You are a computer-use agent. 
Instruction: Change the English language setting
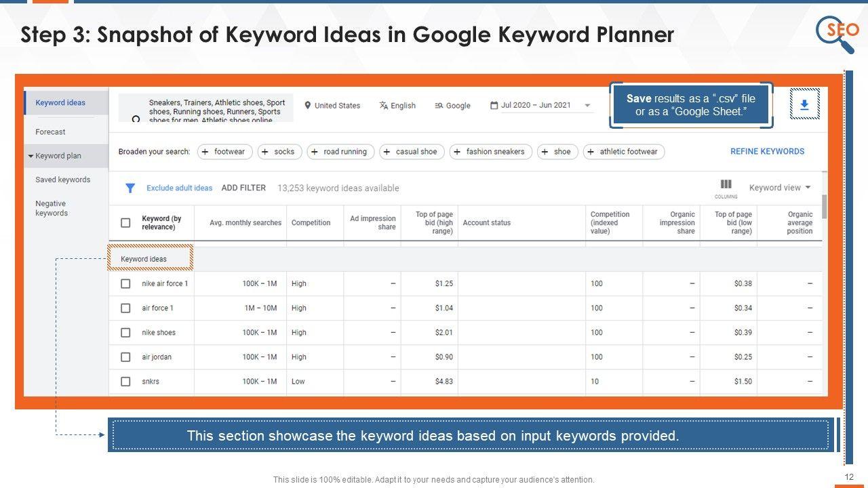[397, 106]
